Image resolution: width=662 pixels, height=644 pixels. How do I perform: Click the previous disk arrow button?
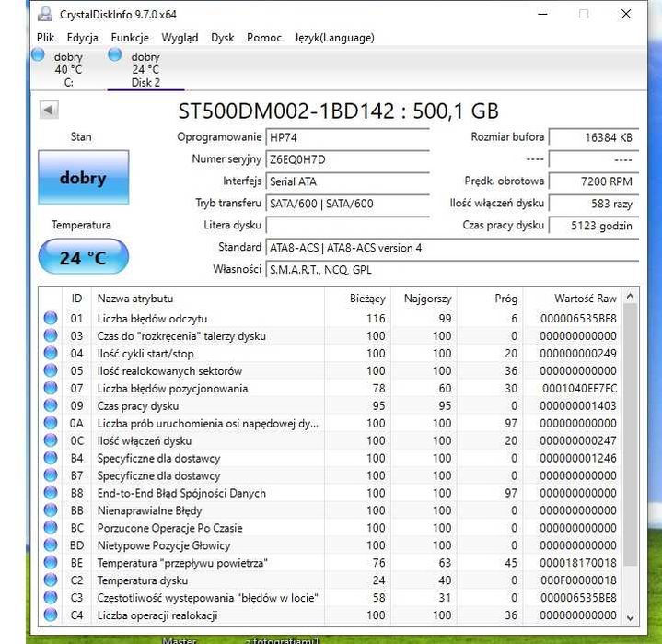49,111
